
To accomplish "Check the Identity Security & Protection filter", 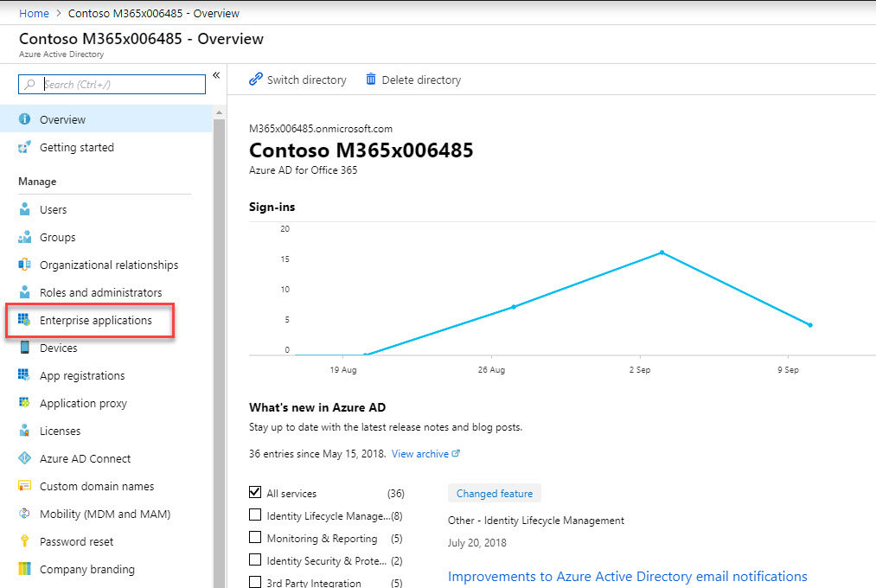I will coord(255,559).
